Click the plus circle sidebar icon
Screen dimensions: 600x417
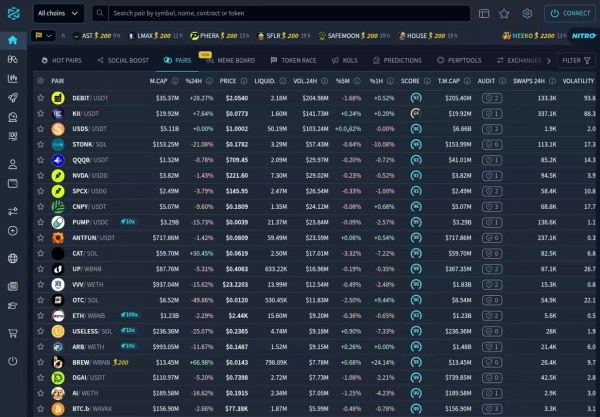tap(13, 231)
